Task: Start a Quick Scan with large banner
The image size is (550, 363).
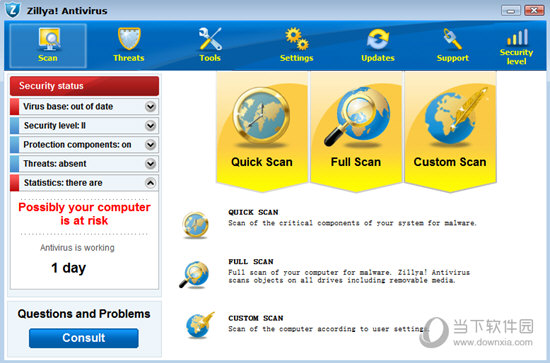Action: 262,132
